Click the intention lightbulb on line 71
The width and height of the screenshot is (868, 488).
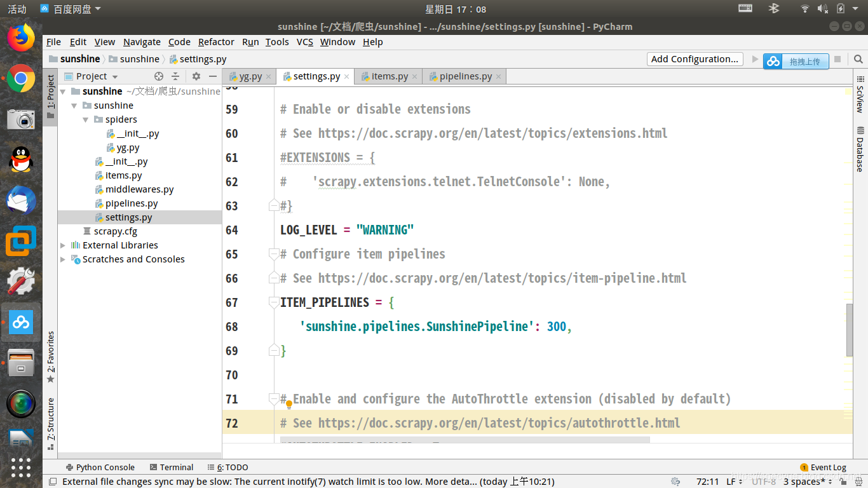pyautogui.click(x=288, y=404)
